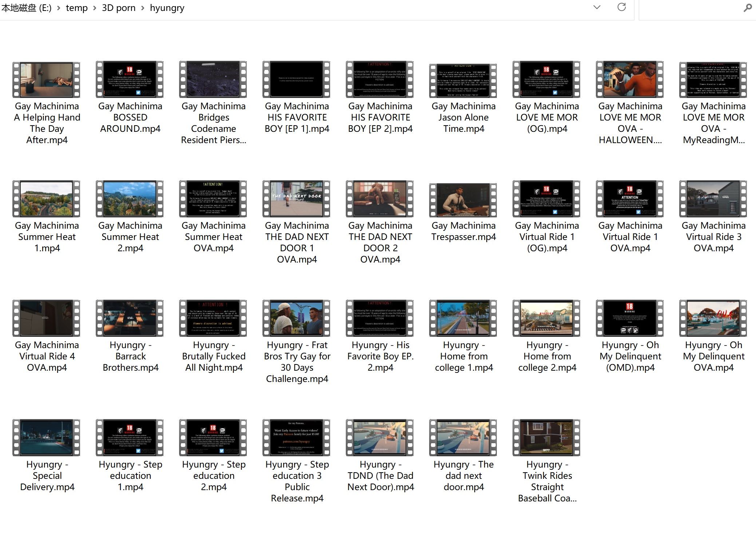Click the Barrack Brothers.mp4 file icon

click(130, 318)
